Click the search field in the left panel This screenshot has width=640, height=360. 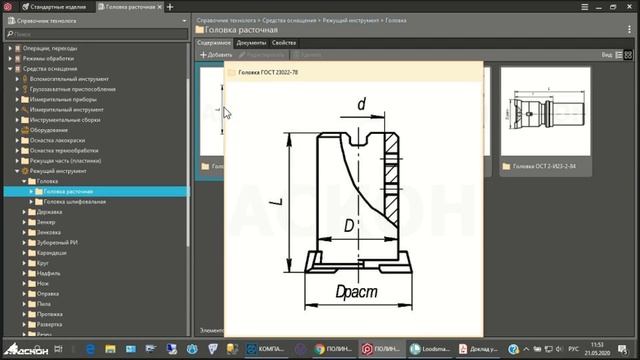(x=97, y=34)
